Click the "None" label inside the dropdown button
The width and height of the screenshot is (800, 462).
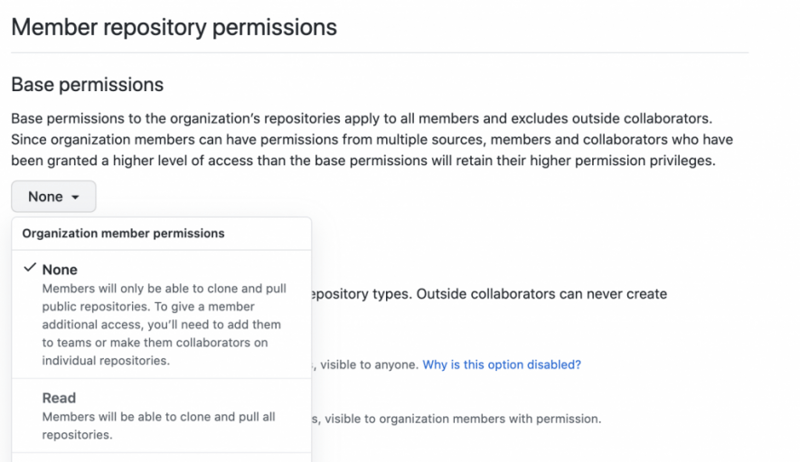pyautogui.click(x=46, y=197)
